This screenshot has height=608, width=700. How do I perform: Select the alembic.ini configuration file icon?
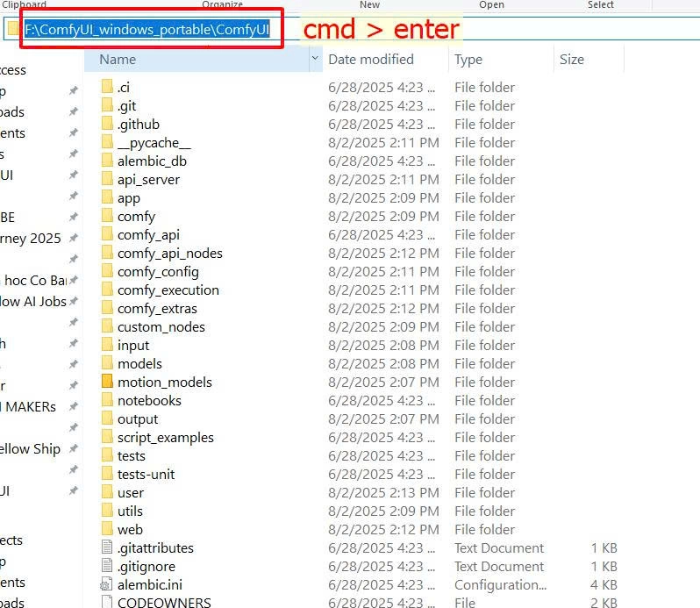107,584
